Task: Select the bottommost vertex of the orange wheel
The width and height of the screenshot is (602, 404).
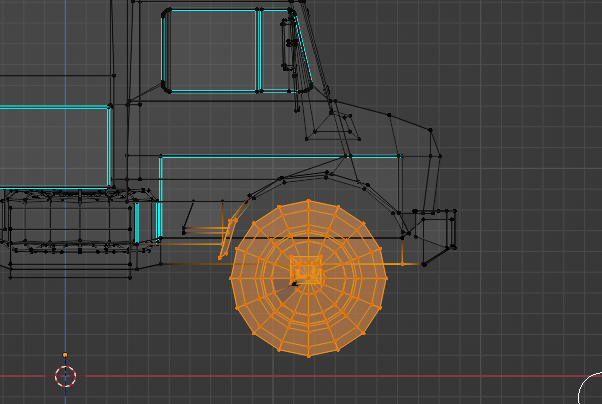Action: (309, 356)
